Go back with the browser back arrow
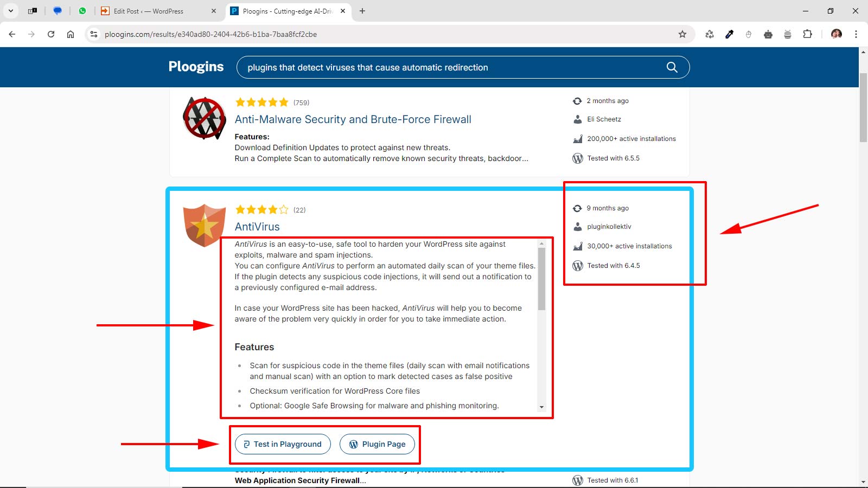 (x=12, y=34)
